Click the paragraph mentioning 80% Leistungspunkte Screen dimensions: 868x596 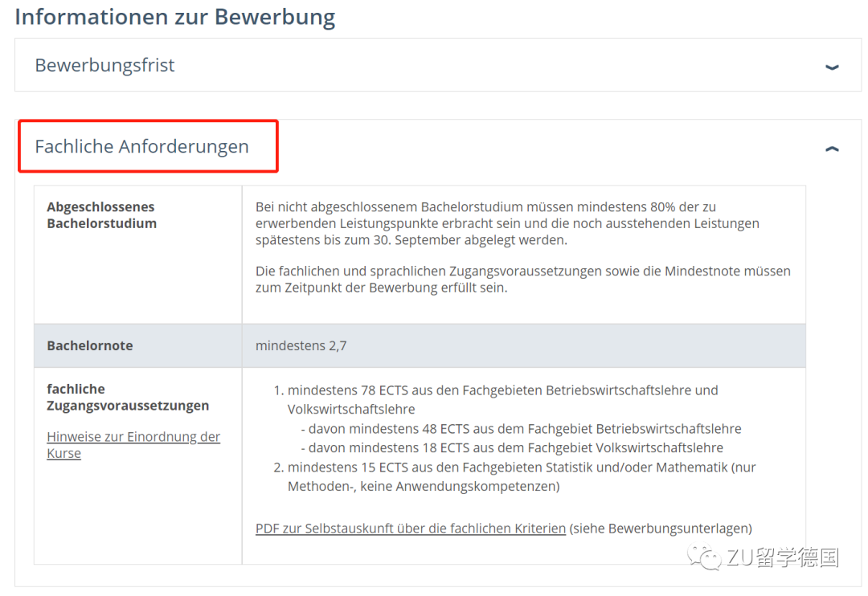click(x=506, y=223)
